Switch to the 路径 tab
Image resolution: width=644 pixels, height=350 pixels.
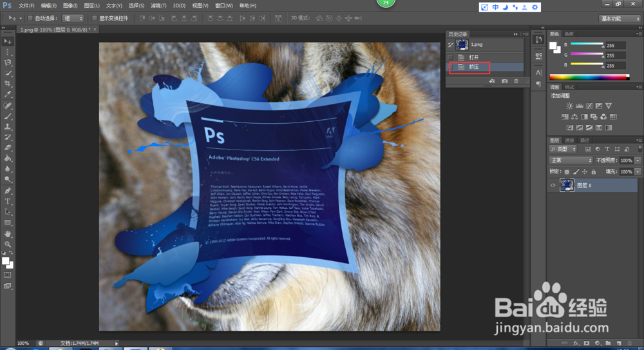point(585,141)
